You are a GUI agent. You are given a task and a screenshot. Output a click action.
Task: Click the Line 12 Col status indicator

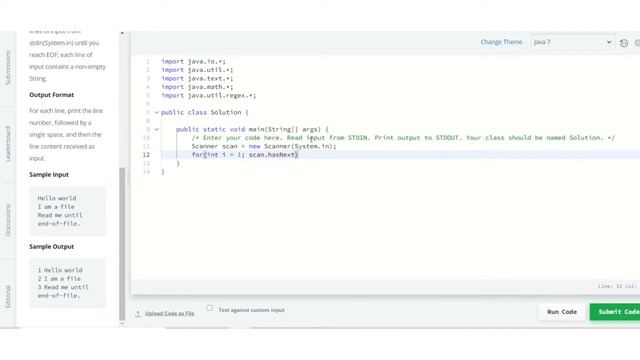[618, 286]
